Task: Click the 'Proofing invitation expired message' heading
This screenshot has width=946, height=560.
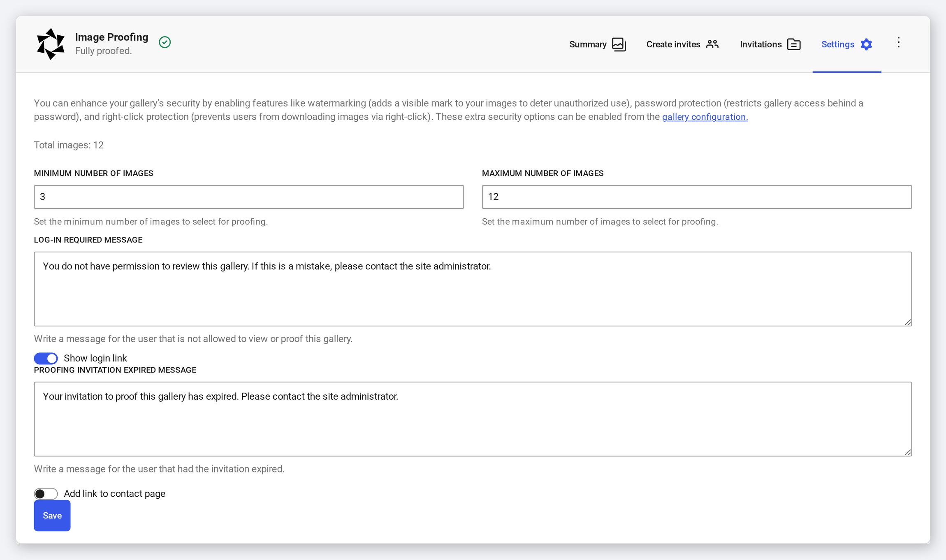Action: (x=115, y=370)
